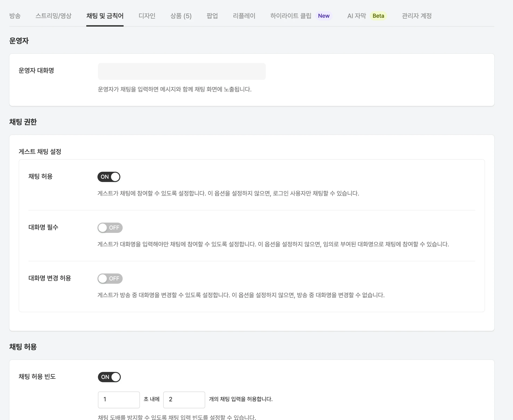Open the AI 자막 tab
The image size is (513, 420).
(x=357, y=16)
